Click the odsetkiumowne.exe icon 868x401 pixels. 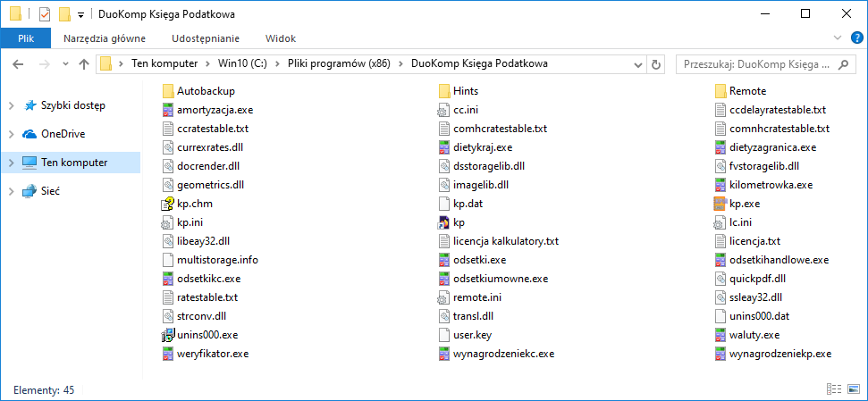pyautogui.click(x=444, y=279)
